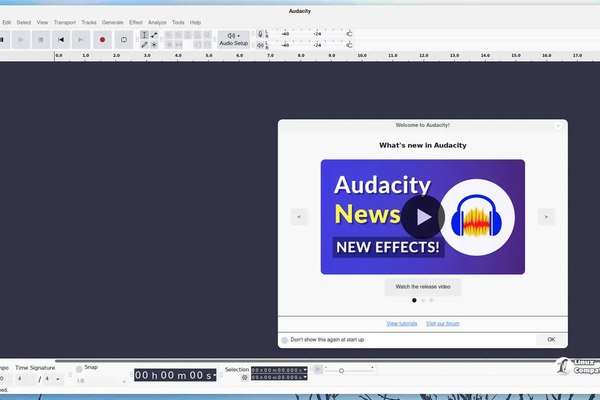
Task: Click the playback meter speaker icon
Action: (x=260, y=45)
